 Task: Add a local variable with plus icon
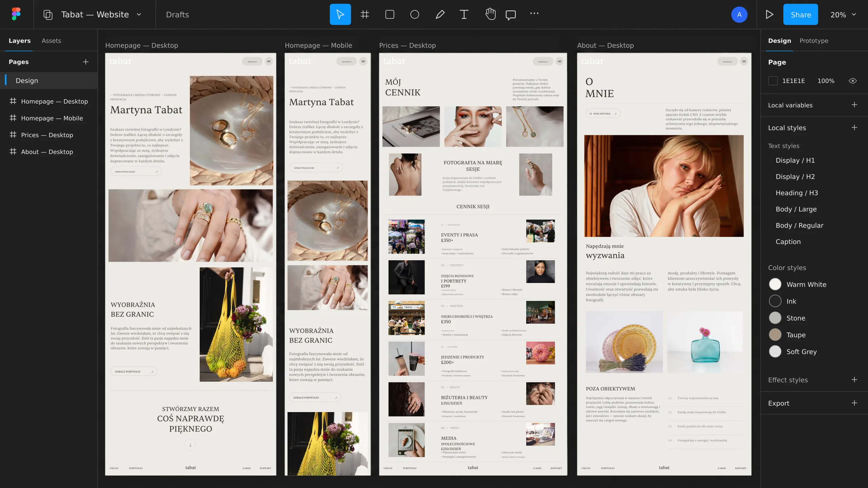854,105
